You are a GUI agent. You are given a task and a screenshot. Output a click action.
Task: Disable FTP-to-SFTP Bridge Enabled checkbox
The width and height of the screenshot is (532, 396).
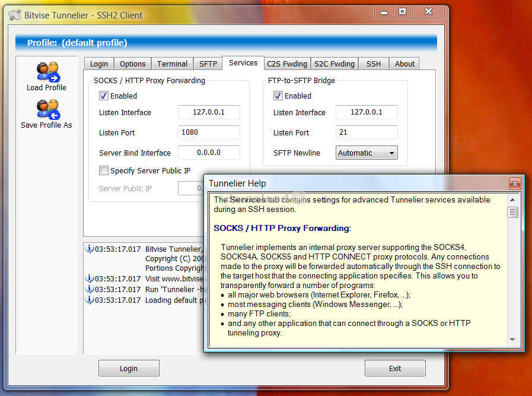pos(278,96)
